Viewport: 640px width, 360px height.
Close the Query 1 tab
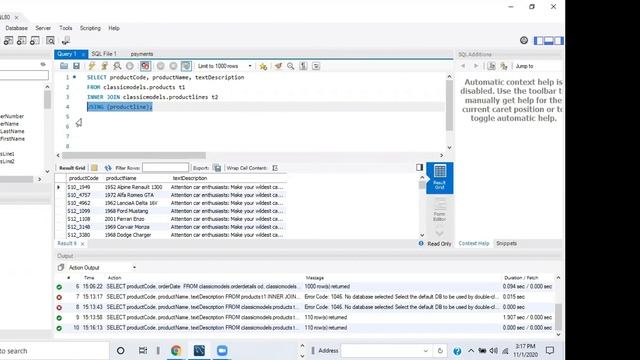pos(83,54)
